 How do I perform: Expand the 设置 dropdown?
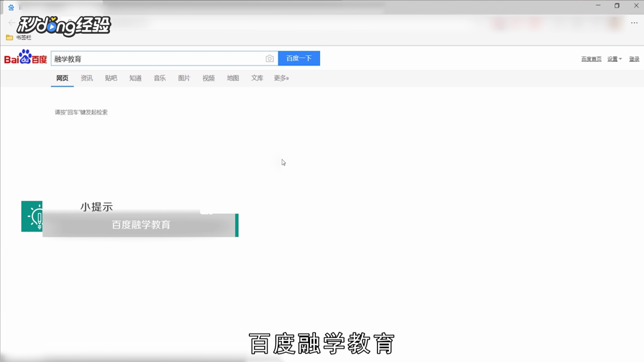614,59
